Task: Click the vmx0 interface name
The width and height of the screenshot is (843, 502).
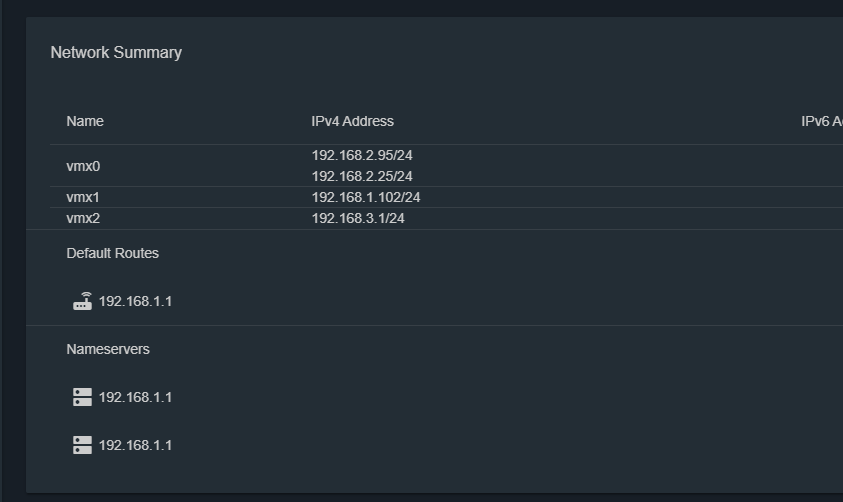Action: tap(83, 167)
